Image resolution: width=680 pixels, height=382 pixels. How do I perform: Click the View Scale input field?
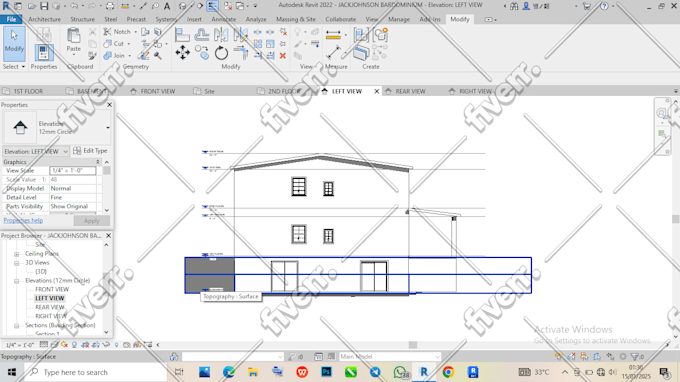click(x=72, y=170)
